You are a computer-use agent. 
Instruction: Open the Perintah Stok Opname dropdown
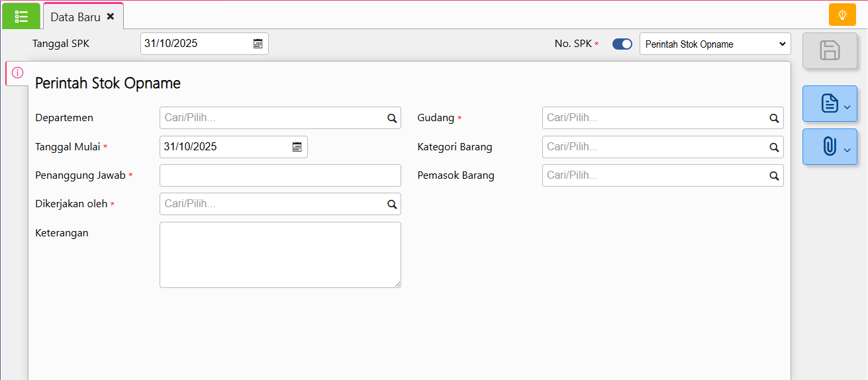point(714,44)
